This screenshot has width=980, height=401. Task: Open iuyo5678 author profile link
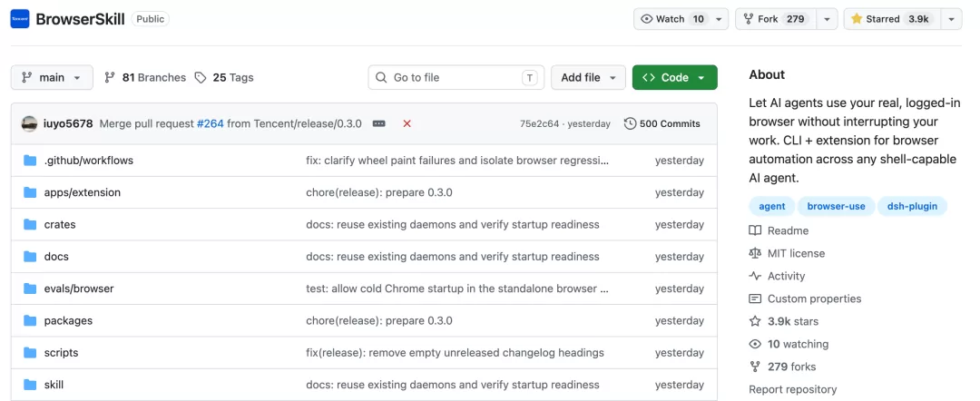pyautogui.click(x=67, y=123)
